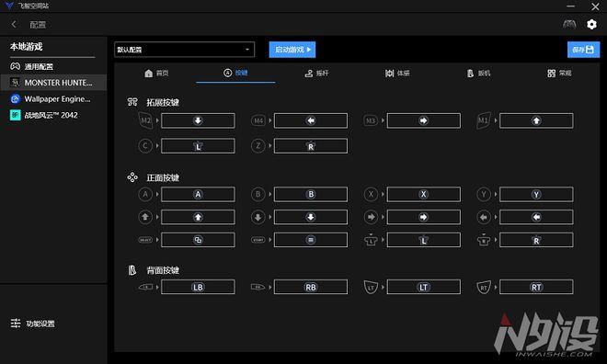Open the LB mapping box
The height and width of the screenshot is (364, 607).
click(198, 287)
